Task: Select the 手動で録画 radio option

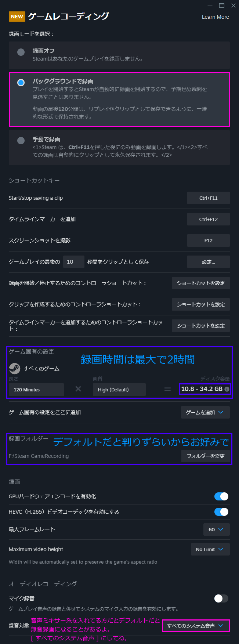Action: [21, 140]
